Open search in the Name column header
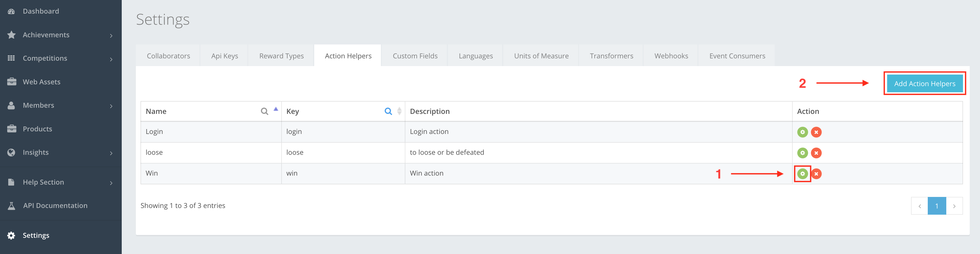Screen dimensions: 980x254 [264, 111]
